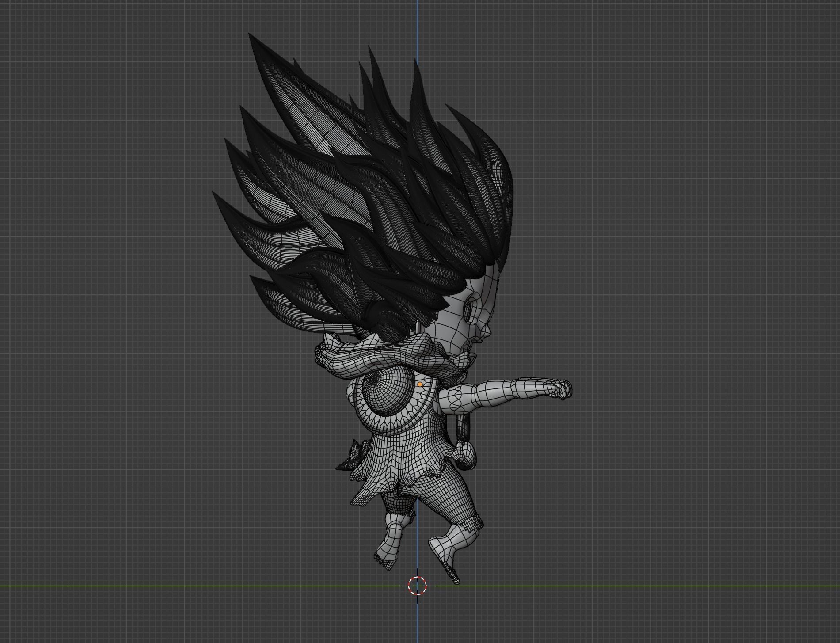
Task: Select the orange object origin dot
Action: coord(420,384)
